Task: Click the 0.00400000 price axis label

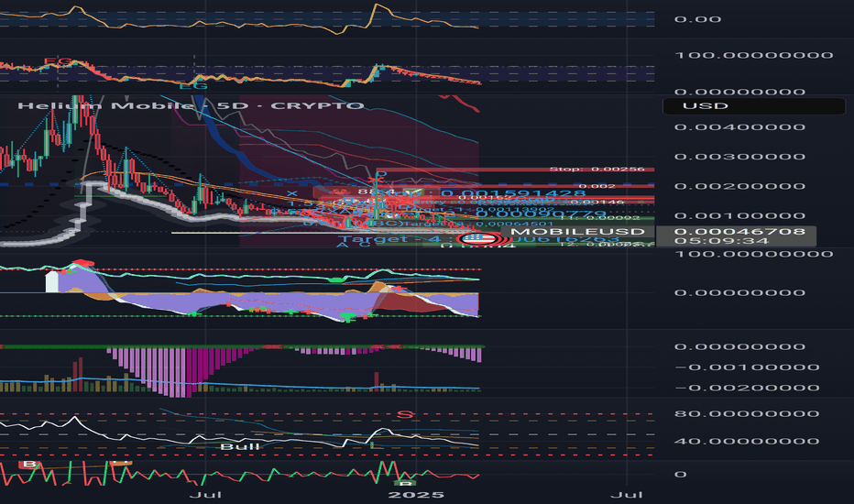Action: [739, 127]
